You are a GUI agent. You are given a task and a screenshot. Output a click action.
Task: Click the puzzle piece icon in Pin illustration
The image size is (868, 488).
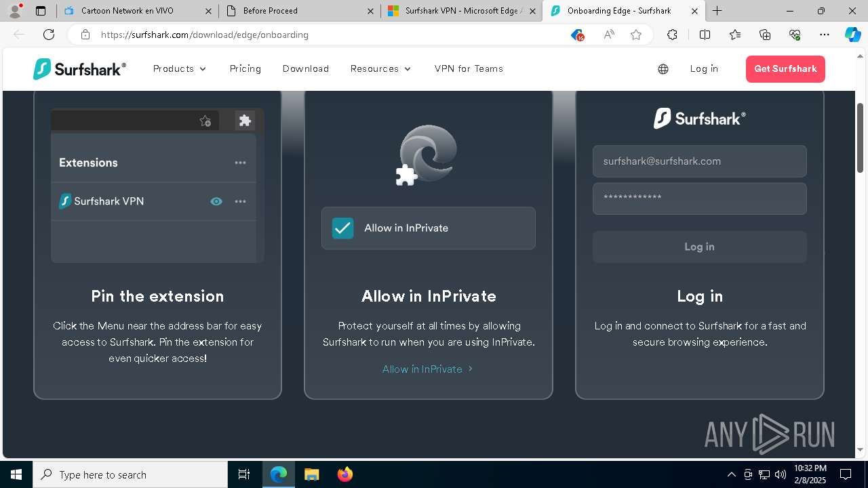[245, 121]
